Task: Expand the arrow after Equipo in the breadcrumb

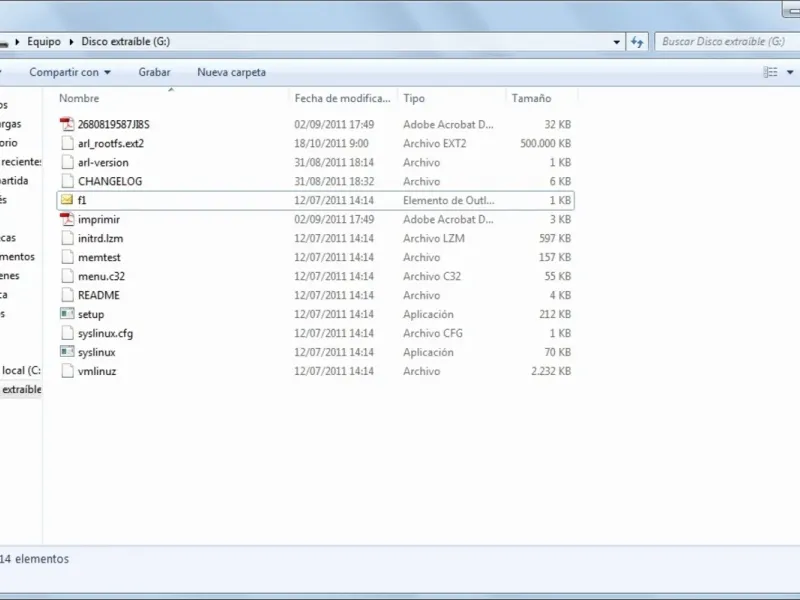Action: [71, 42]
